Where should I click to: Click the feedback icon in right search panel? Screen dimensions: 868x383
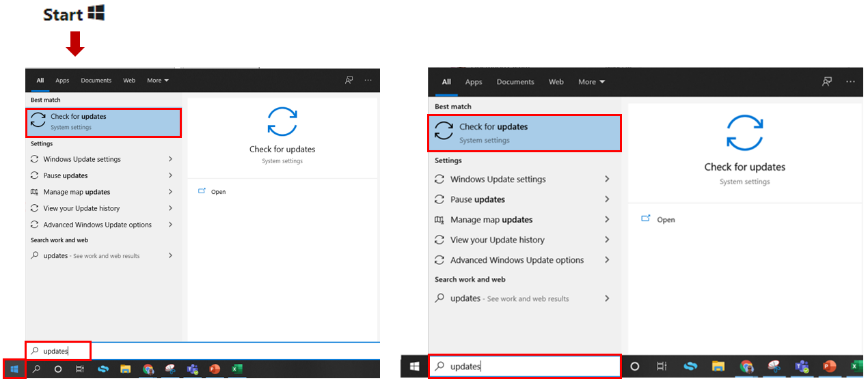click(827, 81)
